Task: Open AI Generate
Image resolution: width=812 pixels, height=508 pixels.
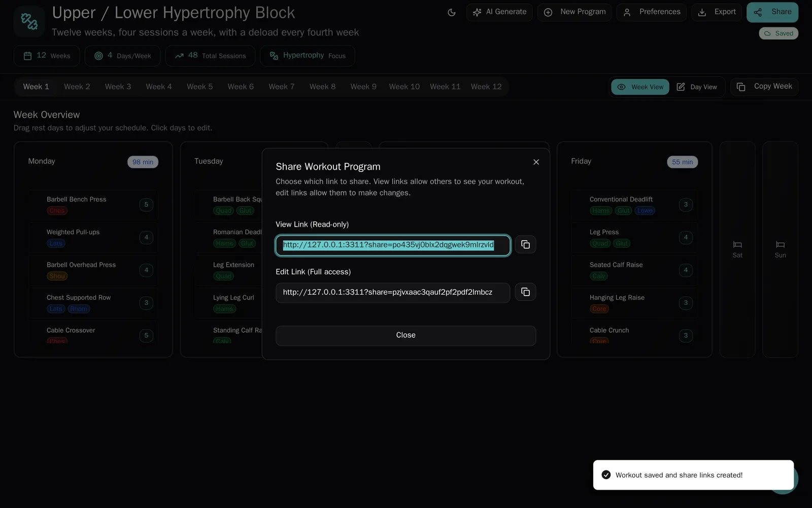Action: [x=499, y=12]
